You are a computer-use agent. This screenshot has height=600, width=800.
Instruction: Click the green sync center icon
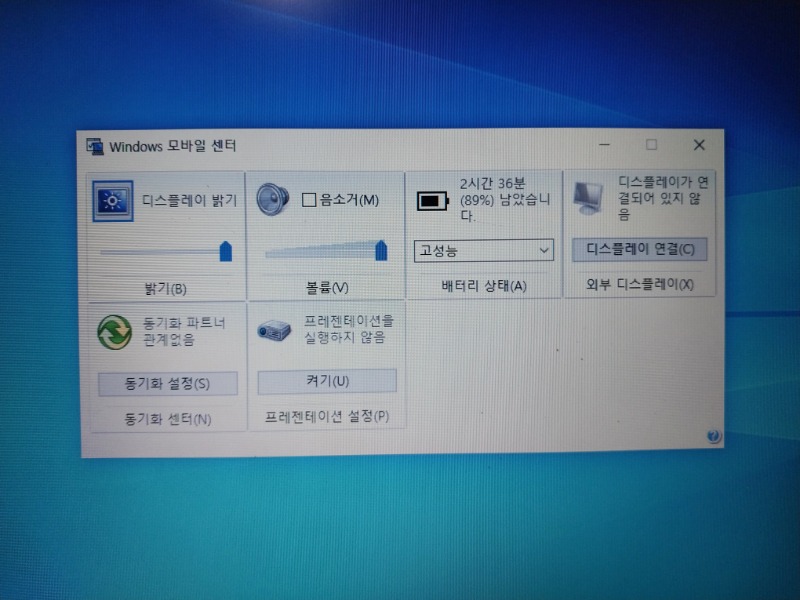click(114, 332)
